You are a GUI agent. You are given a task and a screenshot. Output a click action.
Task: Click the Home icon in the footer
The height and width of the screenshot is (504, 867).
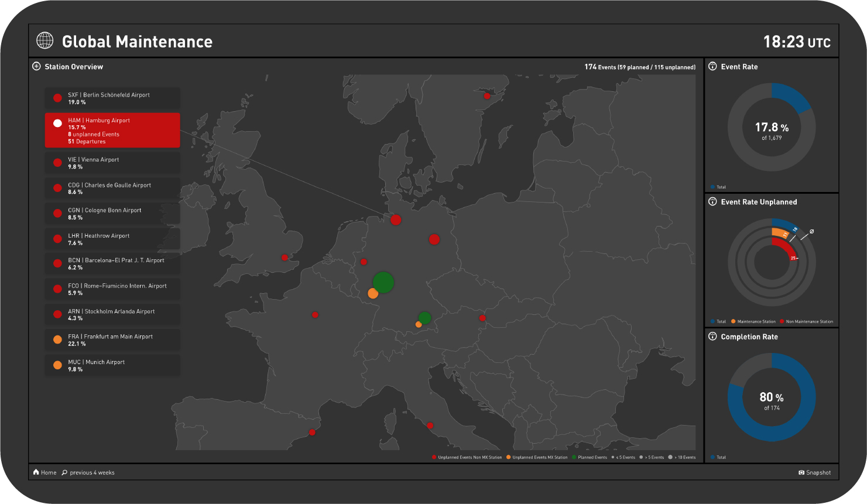36,472
